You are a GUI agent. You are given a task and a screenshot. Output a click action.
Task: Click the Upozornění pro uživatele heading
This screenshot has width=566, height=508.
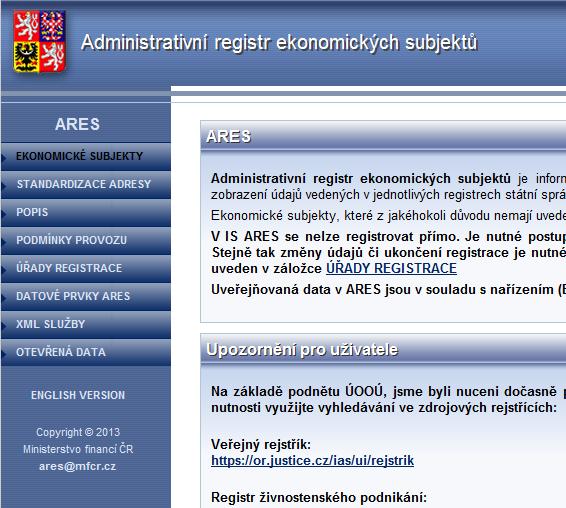click(x=302, y=349)
